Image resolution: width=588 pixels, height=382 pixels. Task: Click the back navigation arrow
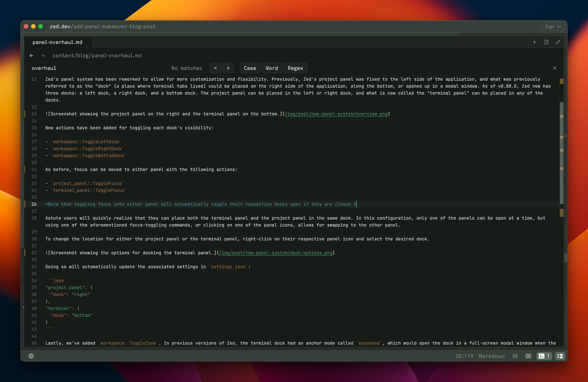[x=32, y=56]
